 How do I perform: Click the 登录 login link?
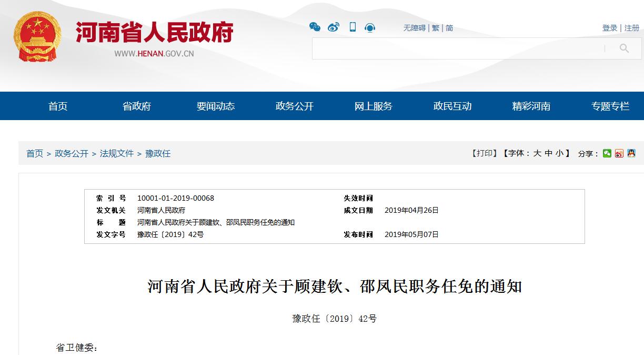pos(610,28)
